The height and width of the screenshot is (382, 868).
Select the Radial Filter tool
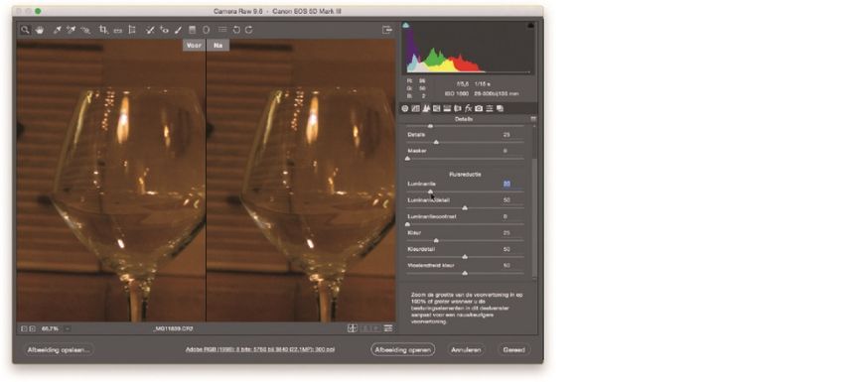tap(206, 30)
